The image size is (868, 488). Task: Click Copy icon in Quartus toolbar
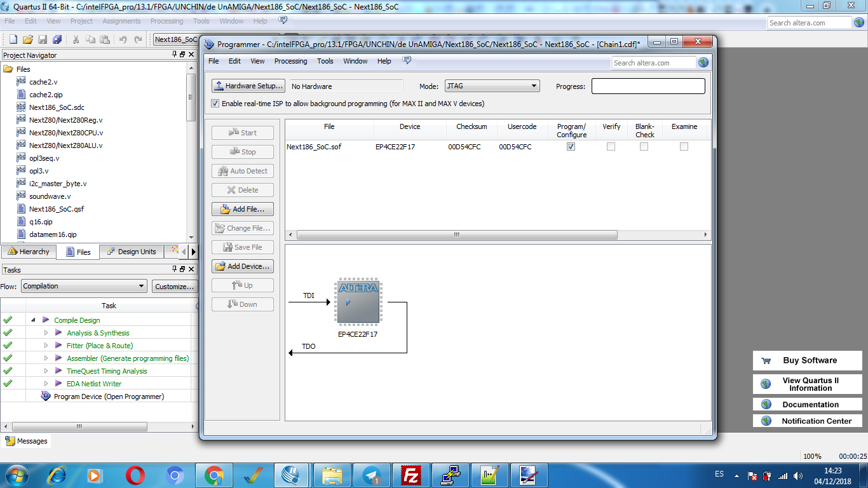tap(90, 39)
